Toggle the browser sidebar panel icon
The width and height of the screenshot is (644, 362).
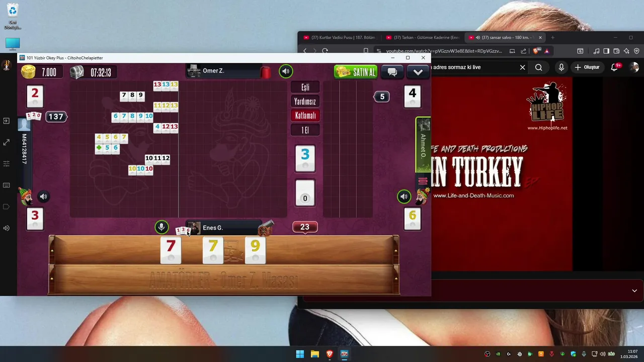606,51
